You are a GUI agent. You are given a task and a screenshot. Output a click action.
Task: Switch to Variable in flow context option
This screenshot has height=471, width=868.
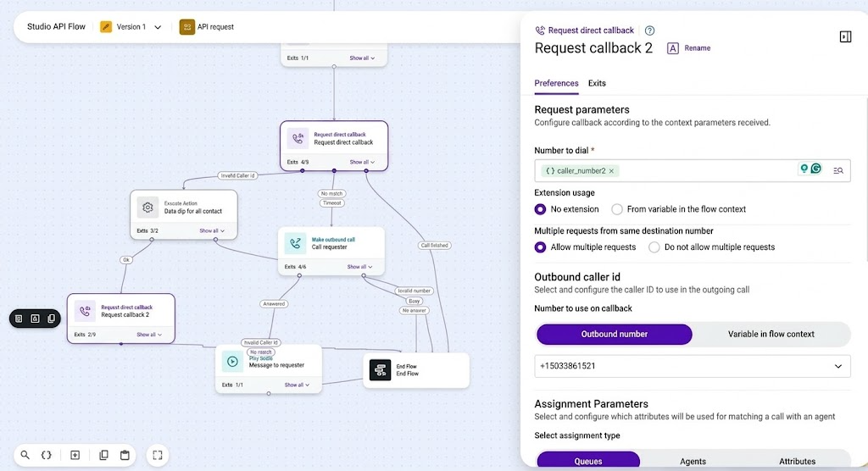[771, 335]
